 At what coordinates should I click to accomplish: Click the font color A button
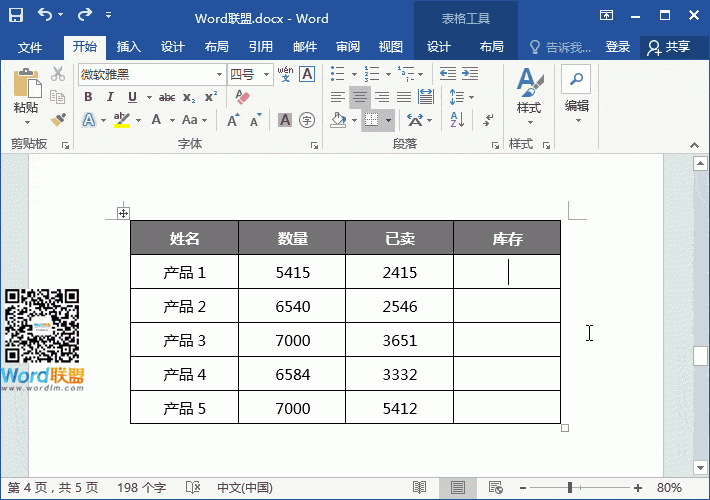click(x=156, y=120)
